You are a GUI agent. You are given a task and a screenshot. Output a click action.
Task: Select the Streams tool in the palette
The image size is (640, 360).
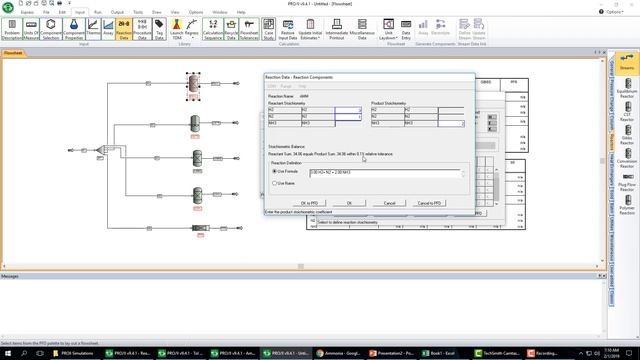(x=627, y=62)
